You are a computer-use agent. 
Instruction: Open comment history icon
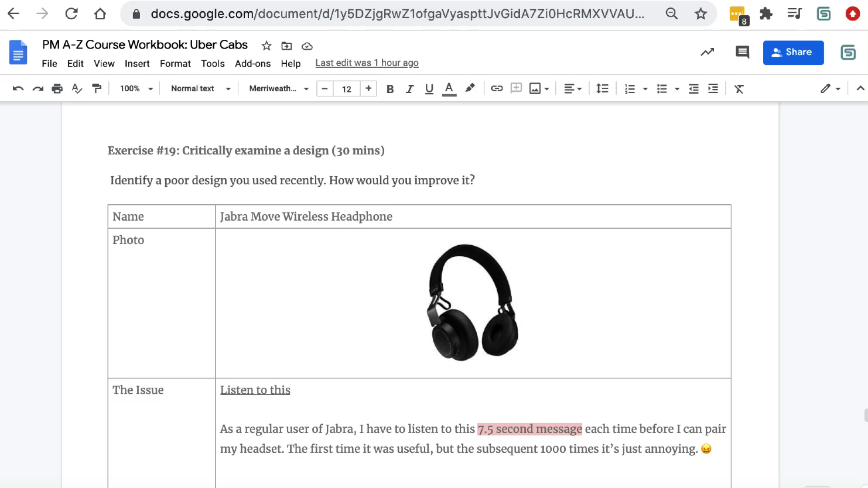pos(742,52)
